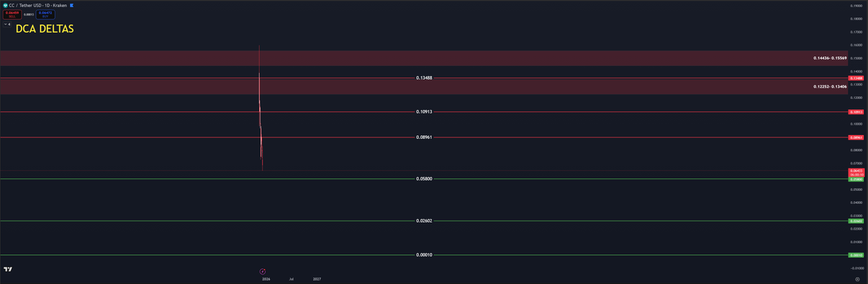Click the current price tag on axis

click(856, 172)
